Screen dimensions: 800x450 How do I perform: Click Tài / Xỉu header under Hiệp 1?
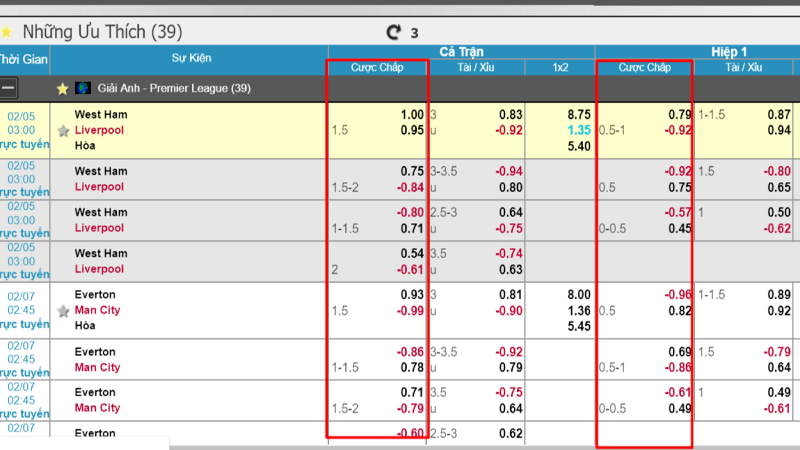tap(743, 67)
